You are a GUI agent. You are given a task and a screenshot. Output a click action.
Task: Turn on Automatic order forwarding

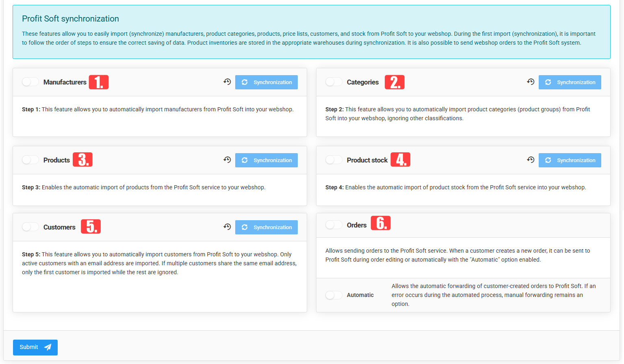click(x=334, y=295)
